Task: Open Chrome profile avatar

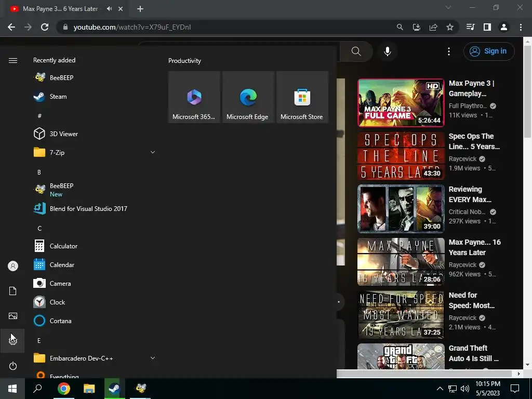Action: tap(504, 27)
